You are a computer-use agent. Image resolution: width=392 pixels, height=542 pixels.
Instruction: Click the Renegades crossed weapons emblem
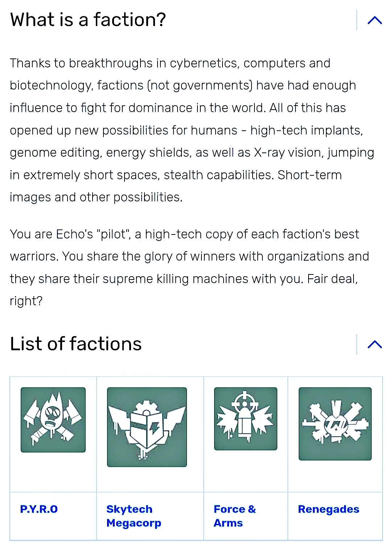335,424
